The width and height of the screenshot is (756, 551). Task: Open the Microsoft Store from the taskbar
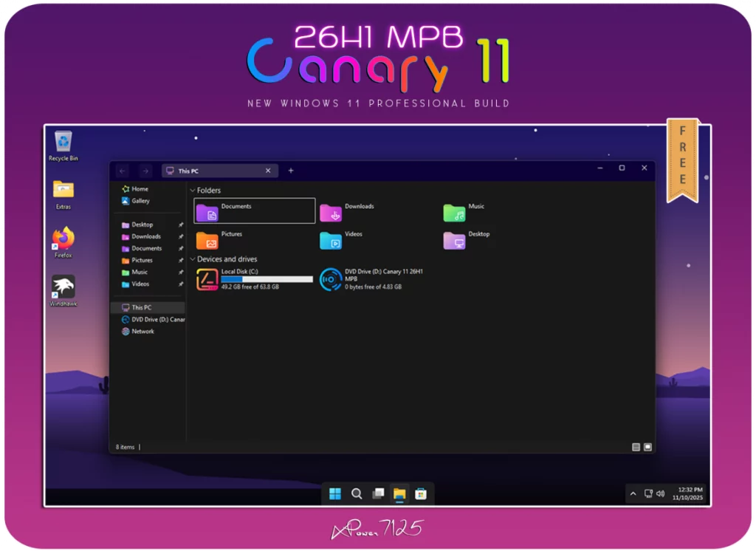[x=422, y=493]
